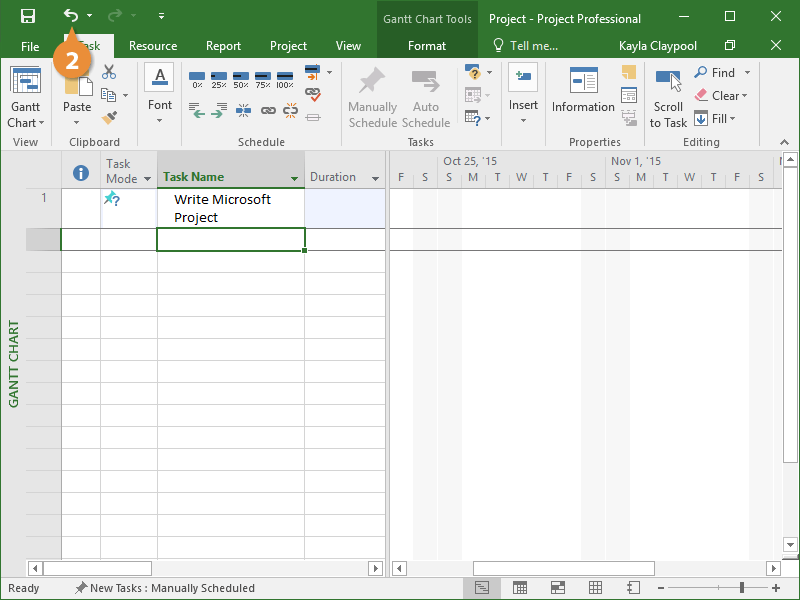800x600 pixels.
Task: Click the Cut scissors icon
Action: tap(109, 73)
